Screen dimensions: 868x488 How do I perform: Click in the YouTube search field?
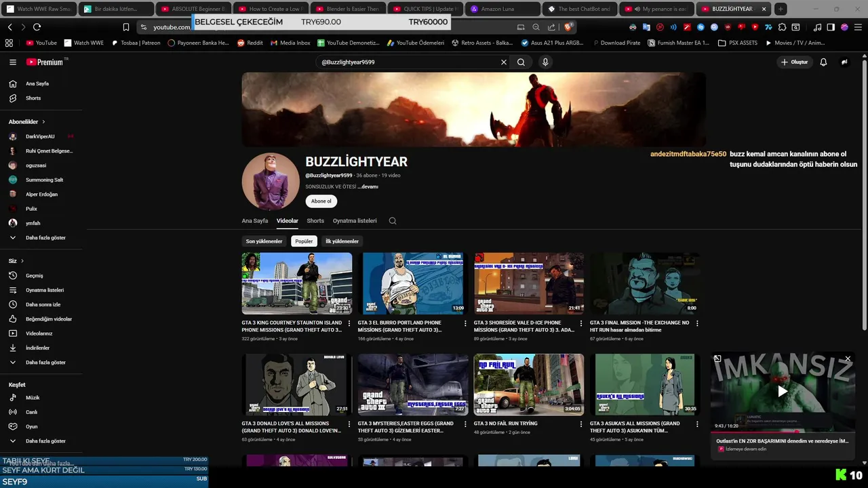click(x=407, y=62)
